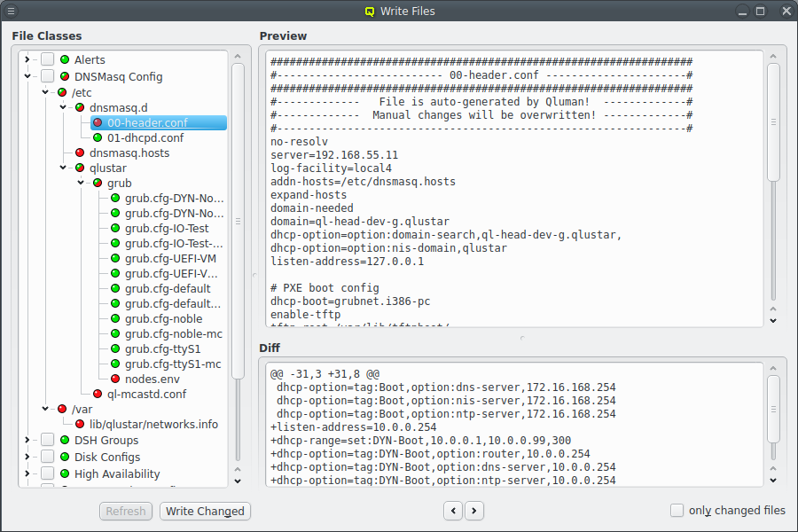798x532 pixels.
Task: Click the red dot beside dnsmasq.hosts
Action: 80,153
